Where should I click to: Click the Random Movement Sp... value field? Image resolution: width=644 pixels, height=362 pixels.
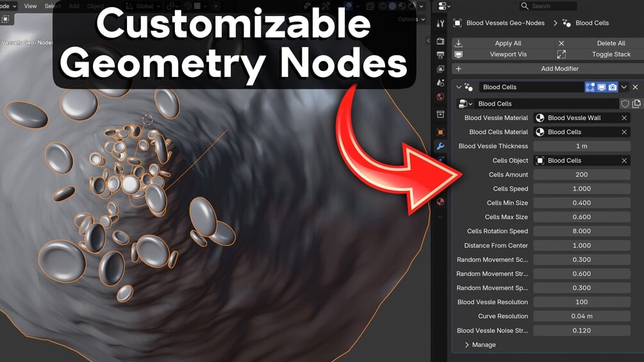582,288
